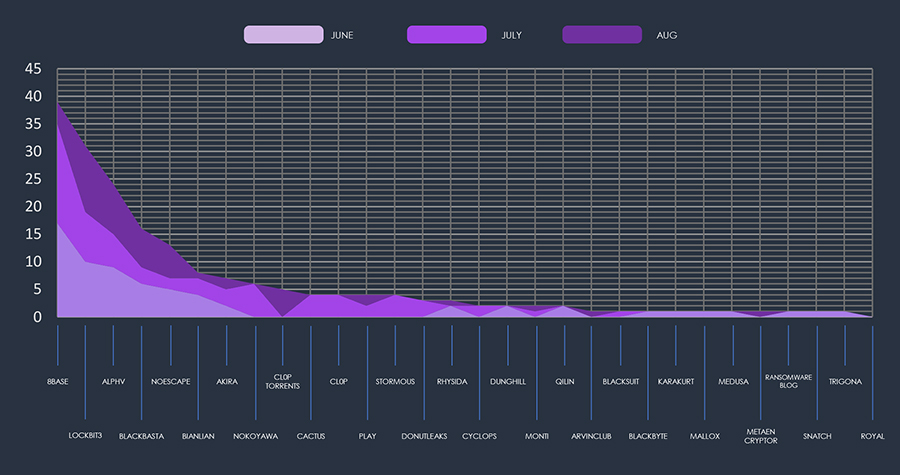Click the 30 y-axis value
Viewport: 900px width, 475px height.
pos(33,151)
